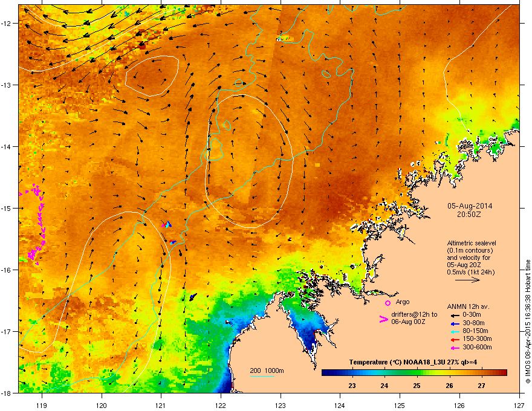Click longitude axis label 127
Viewport: 532px width, 411px height.
(519, 406)
